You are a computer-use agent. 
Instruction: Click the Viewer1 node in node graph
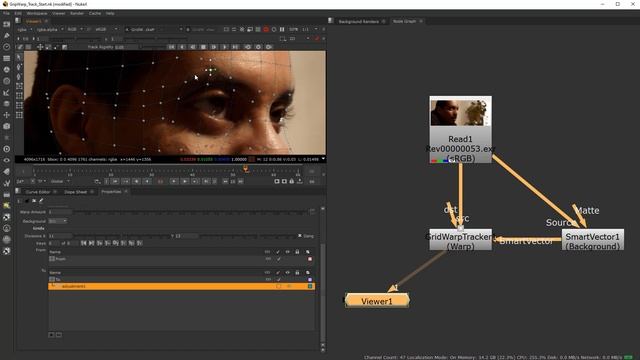pos(377,301)
